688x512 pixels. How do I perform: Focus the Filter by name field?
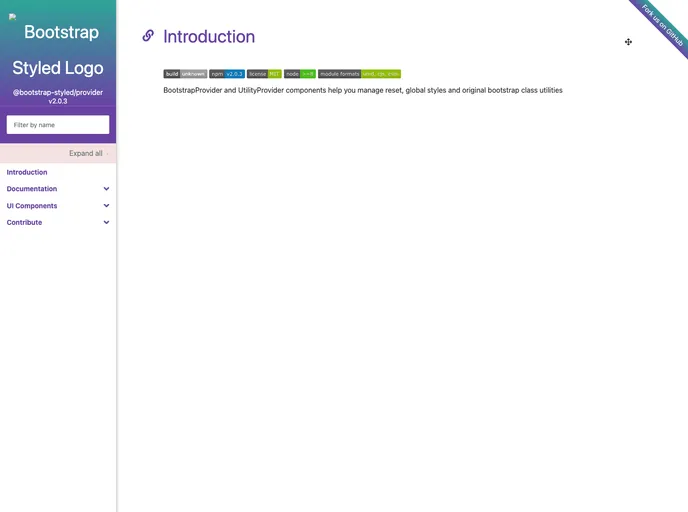coord(58,125)
